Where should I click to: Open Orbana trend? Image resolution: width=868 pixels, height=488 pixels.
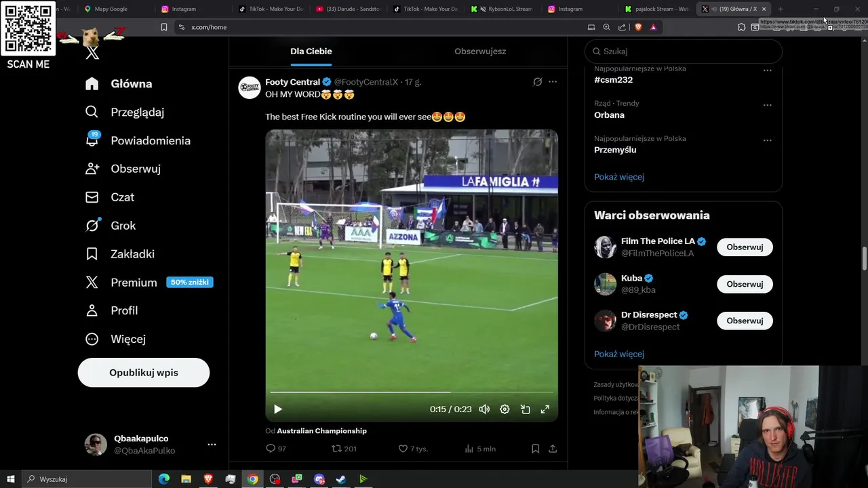click(x=610, y=115)
